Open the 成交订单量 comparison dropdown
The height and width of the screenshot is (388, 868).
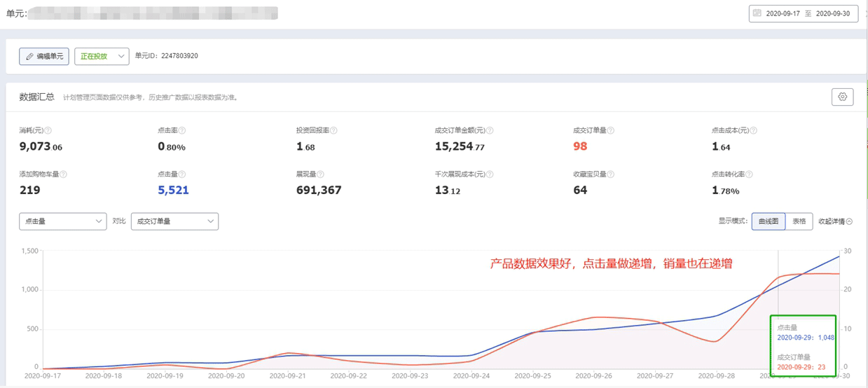coord(174,221)
